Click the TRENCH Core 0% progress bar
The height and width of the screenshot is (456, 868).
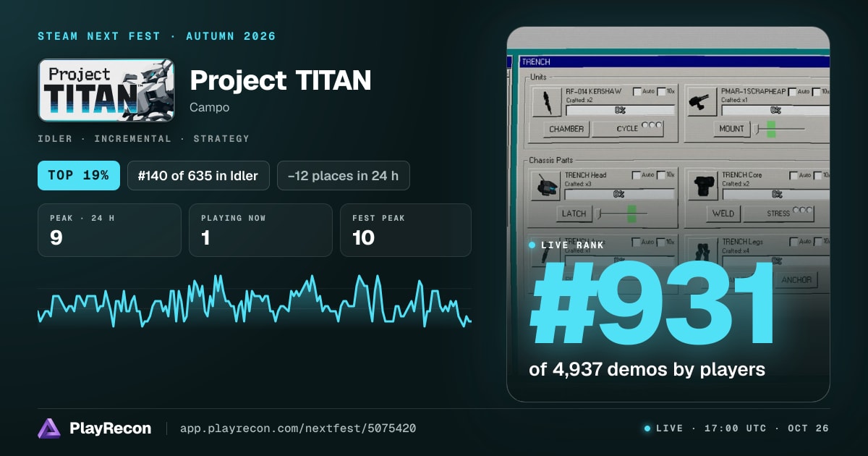coord(775,194)
